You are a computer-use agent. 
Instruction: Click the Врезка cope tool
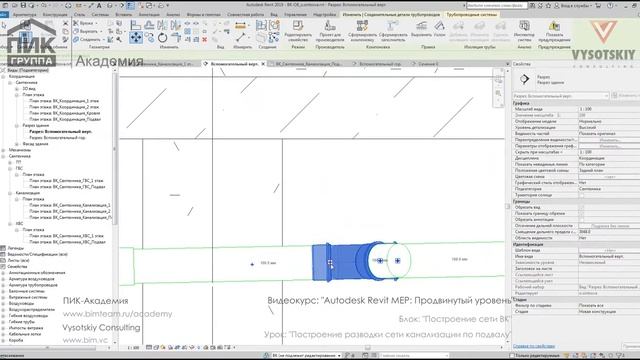[84, 23]
